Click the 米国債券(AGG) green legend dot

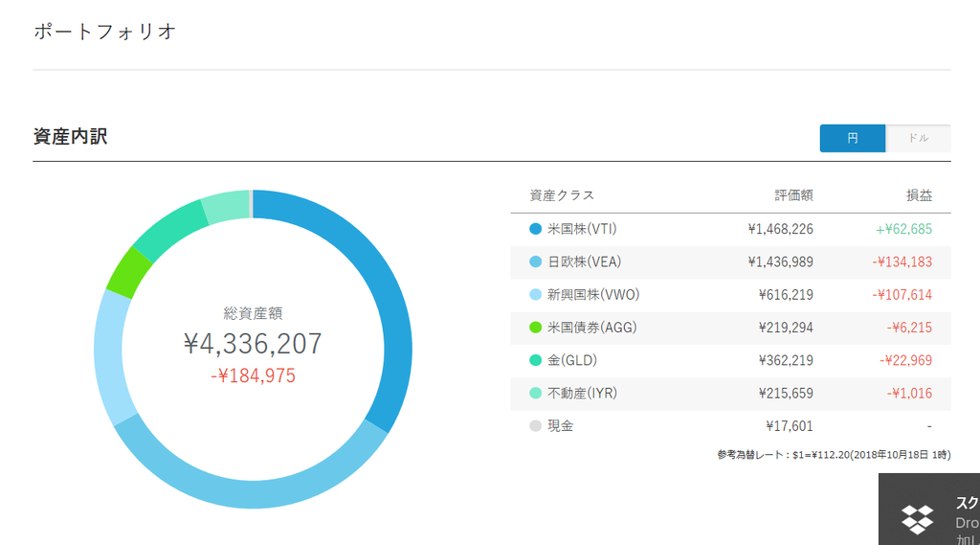coord(536,328)
